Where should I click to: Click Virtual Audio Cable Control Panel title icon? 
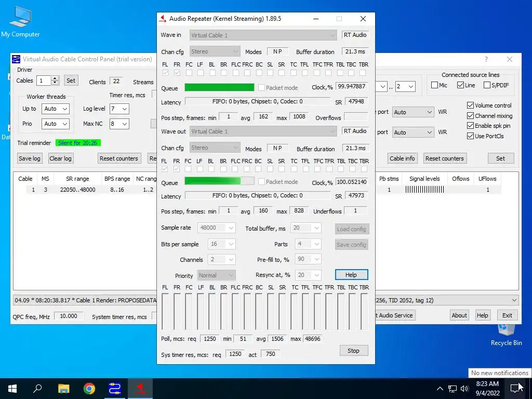(x=16, y=59)
